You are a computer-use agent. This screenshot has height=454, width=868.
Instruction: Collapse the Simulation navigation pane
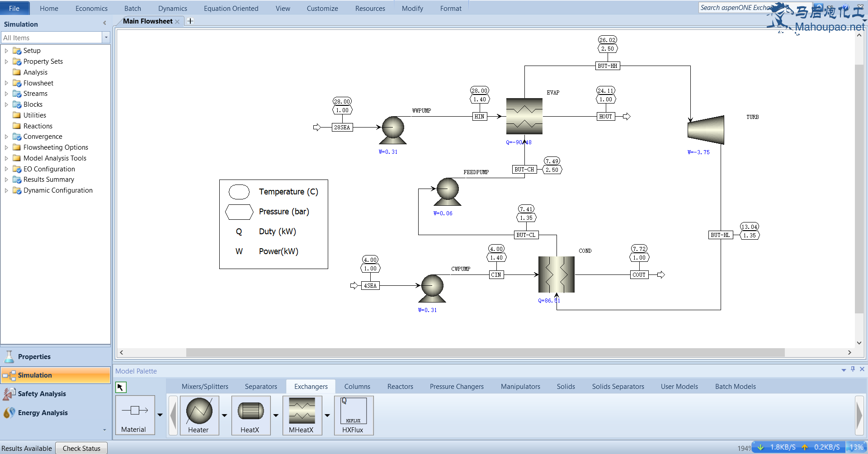pos(104,23)
